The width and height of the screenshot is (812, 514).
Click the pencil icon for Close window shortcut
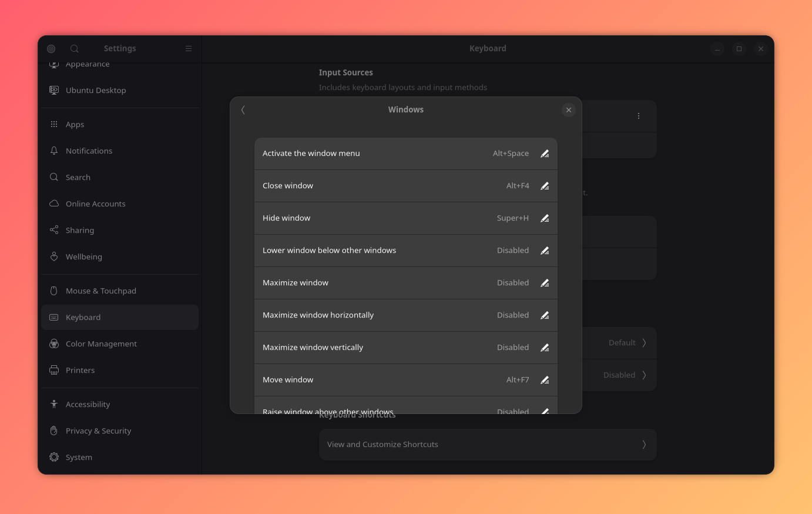coord(544,185)
